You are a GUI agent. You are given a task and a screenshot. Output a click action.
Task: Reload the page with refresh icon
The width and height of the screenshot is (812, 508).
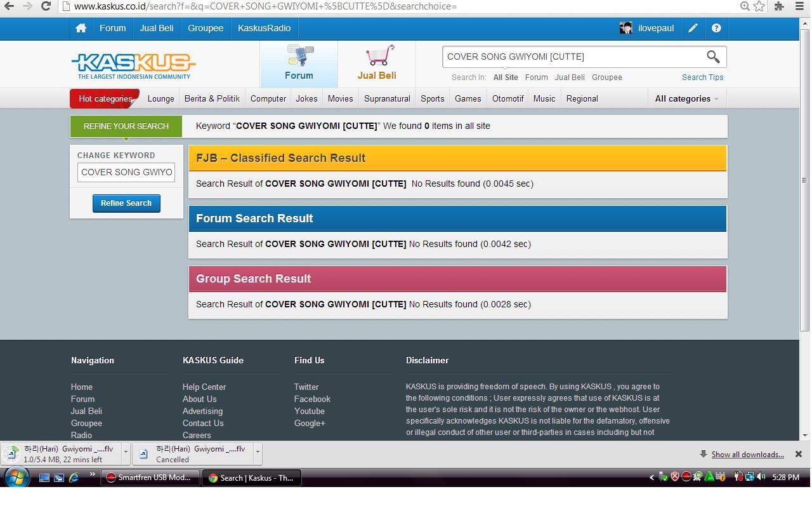tap(46, 6)
